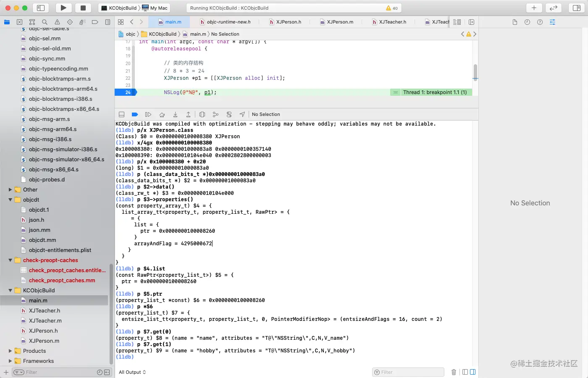Screen dimensions: 588x378
Task: Disable the breakpoint on line 24
Action: pyautogui.click(x=126, y=92)
